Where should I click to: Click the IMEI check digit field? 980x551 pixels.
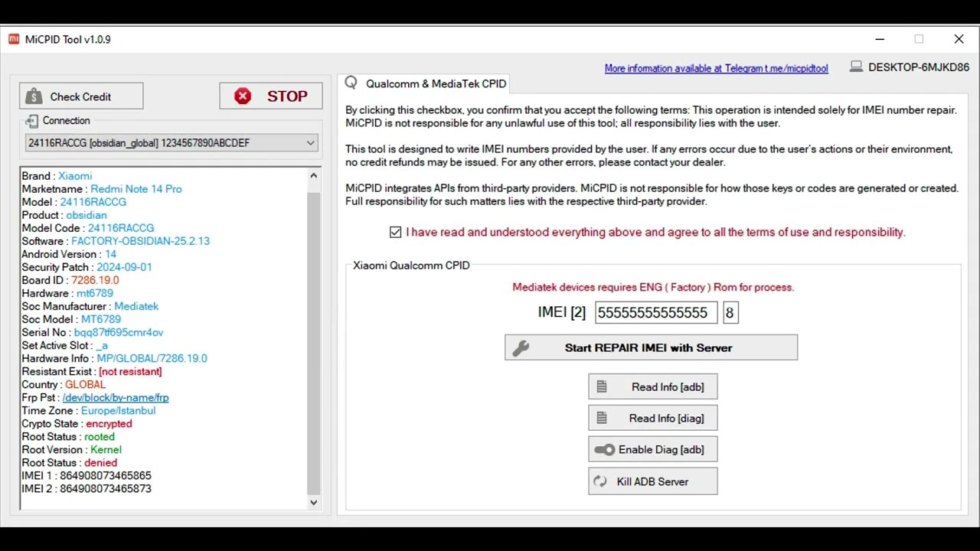click(730, 312)
